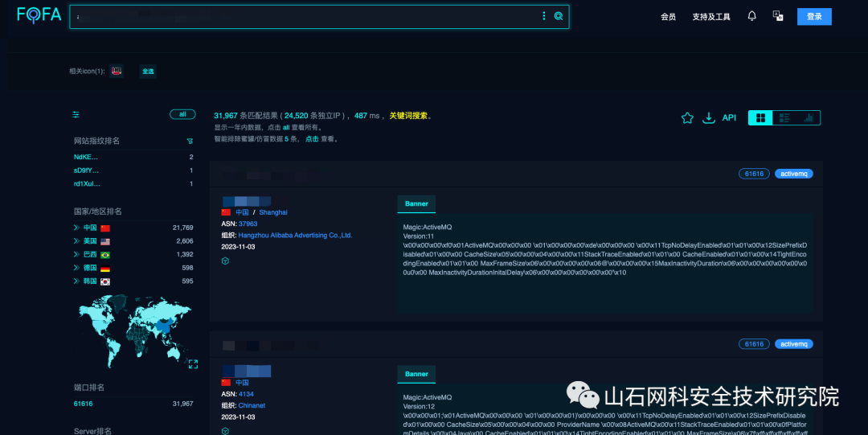Click the USA flag in ranking

click(x=105, y=241)
